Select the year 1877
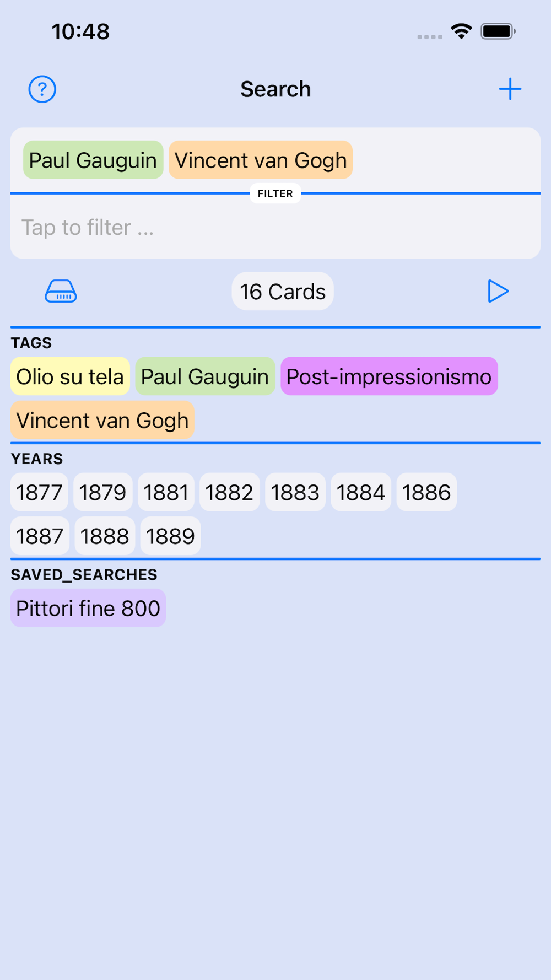Viewport: 551px width, 980px height. pyautogui.click(x=39, y=492)
